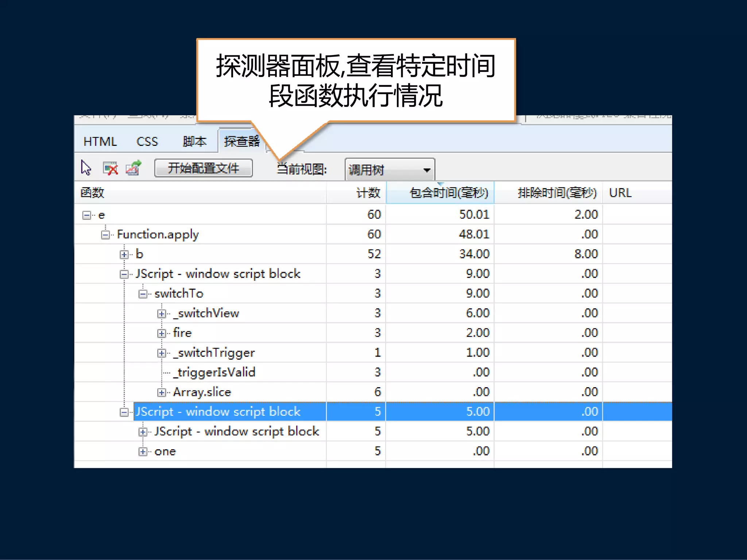
Task: Expand the one function node
Action: click(143, 452)
